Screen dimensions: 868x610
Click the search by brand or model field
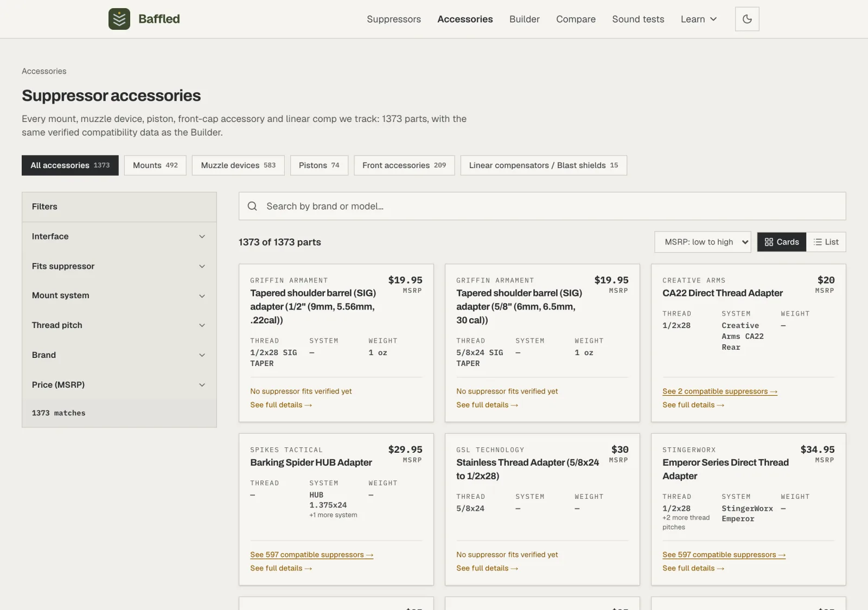coord(542,206)
